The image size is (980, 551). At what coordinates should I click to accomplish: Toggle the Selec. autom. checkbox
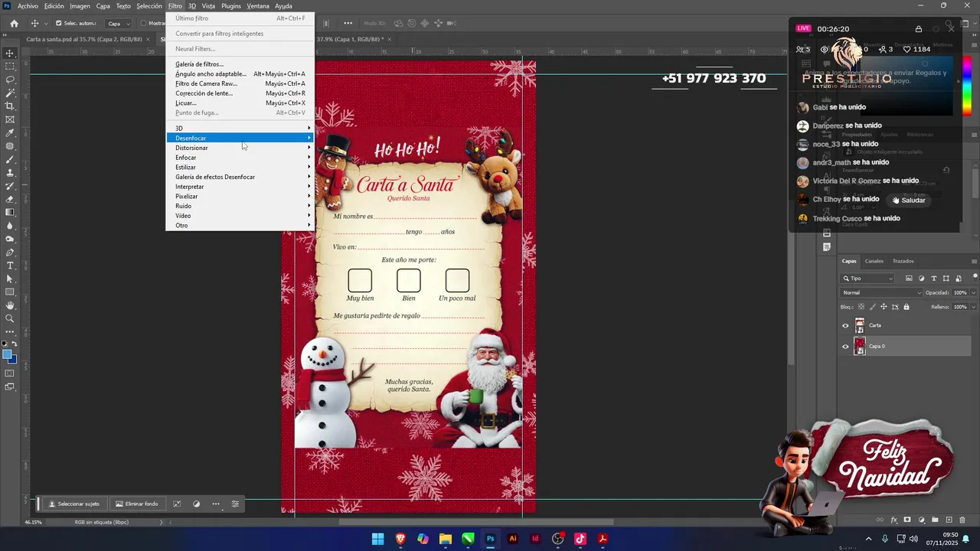tap(57, 24)
